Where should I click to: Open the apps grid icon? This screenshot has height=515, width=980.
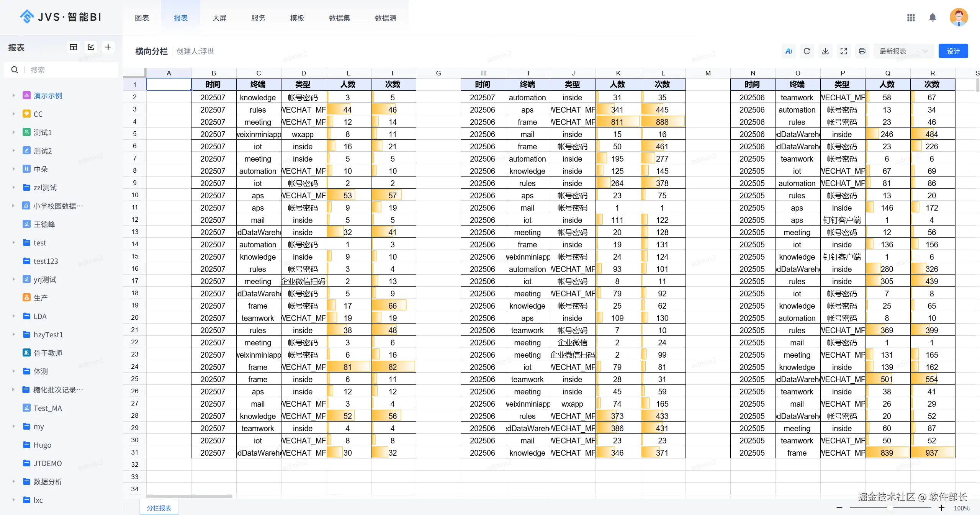(911, 18)
